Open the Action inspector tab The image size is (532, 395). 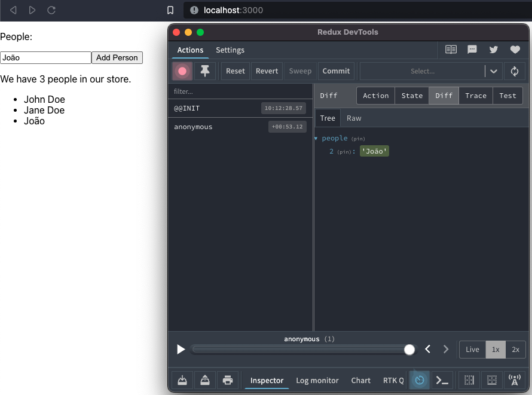(376, 96)
